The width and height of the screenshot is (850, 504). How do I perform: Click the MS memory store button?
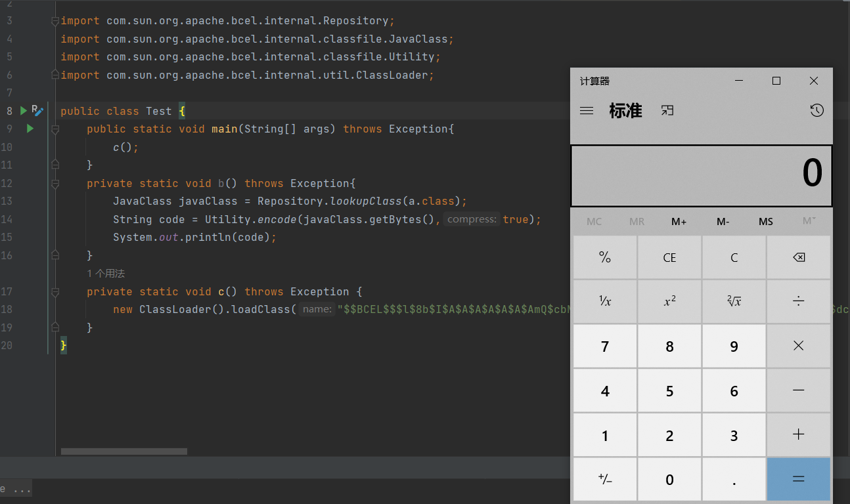(765, 222)
